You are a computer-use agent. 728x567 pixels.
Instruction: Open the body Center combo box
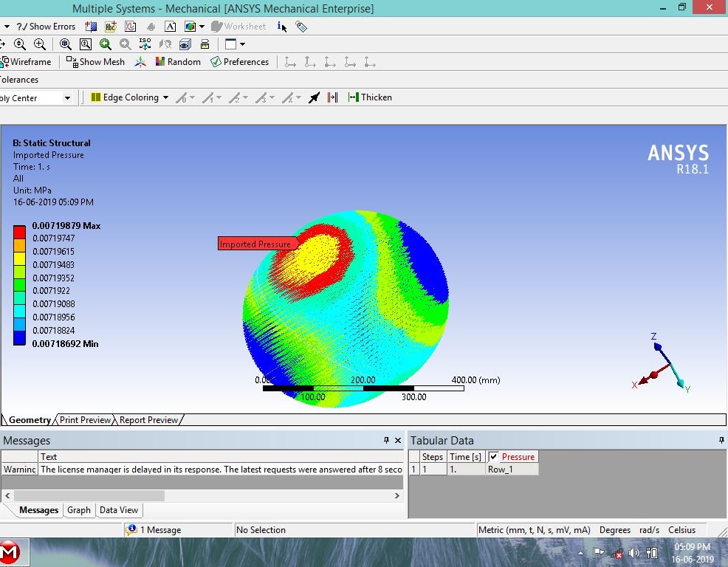tap(67, 98)
